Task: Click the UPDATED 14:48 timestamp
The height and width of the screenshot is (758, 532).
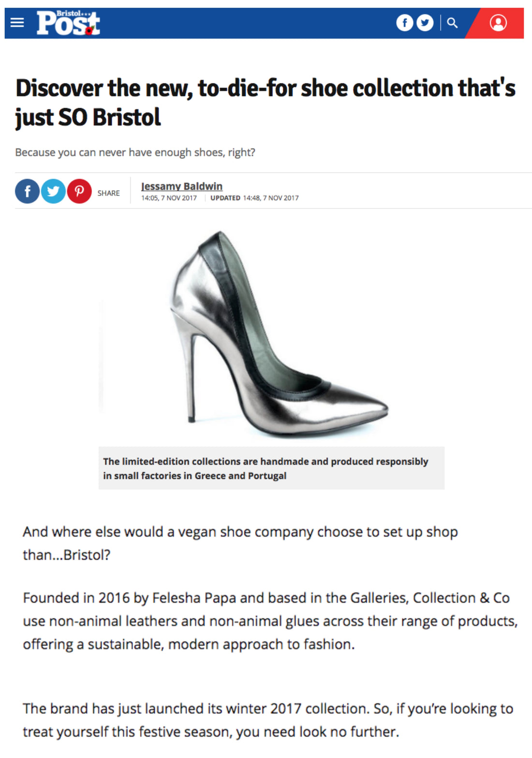Action: click(254, 198)
